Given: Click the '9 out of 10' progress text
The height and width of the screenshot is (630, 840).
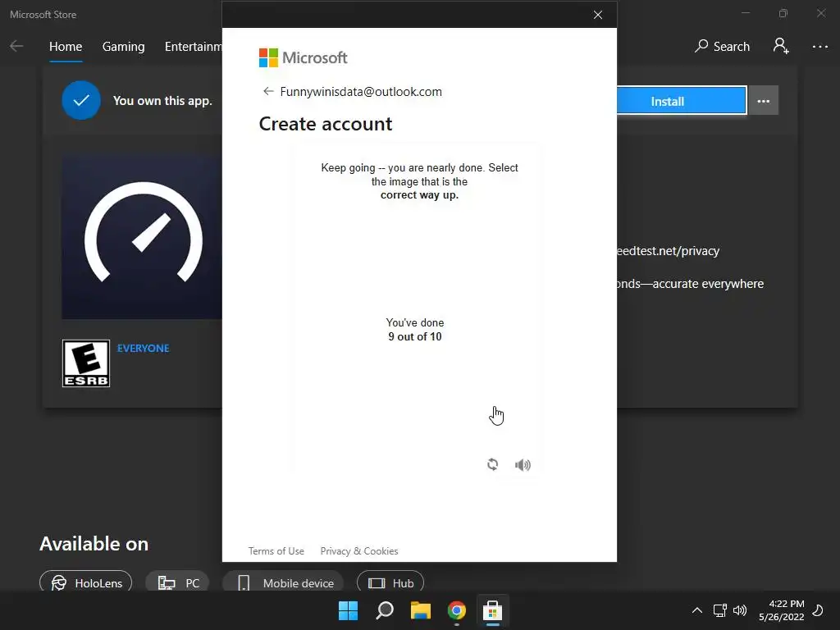Looking at the screenshot, I should coord(414,336).
